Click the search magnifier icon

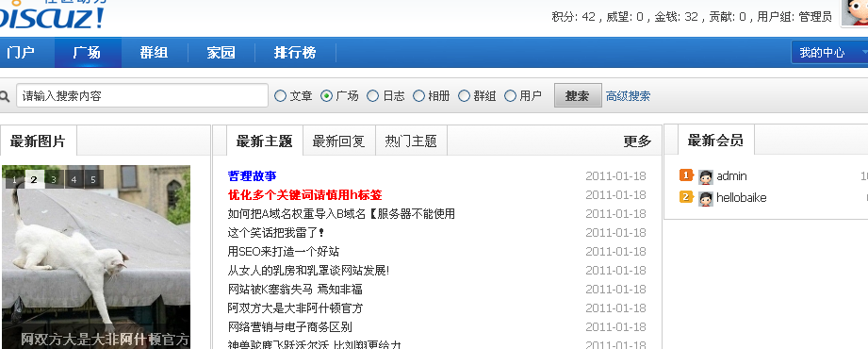coord(5,96)
